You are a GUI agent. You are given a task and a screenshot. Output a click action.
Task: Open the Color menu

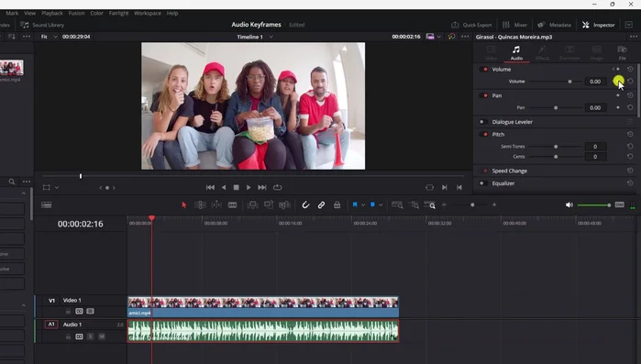point(96,13)
